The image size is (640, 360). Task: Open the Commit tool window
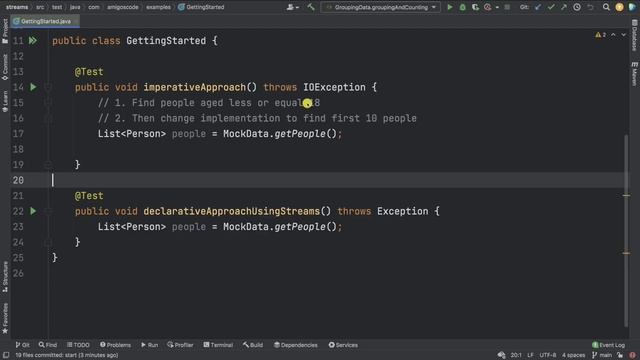(x=5, y=67)
